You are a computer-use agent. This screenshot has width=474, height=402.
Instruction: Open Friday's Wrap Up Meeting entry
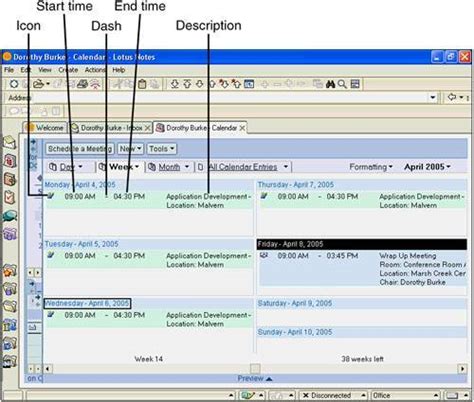(x=363, y=269)
